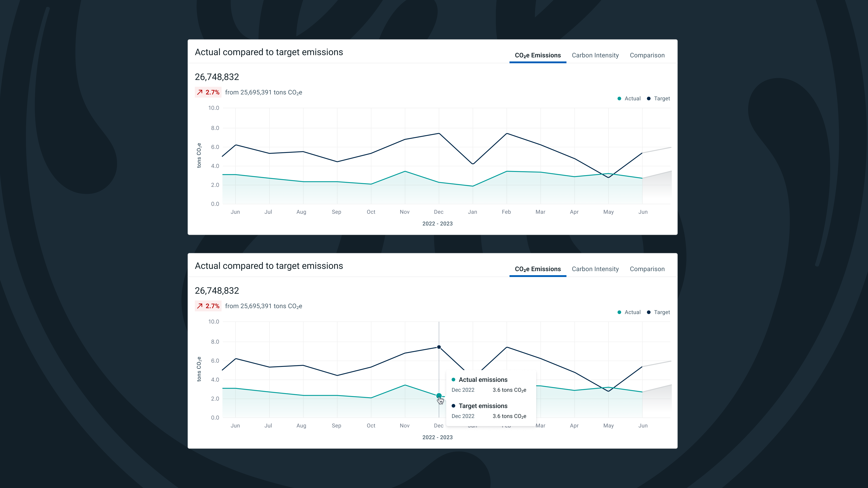Open Carbon Intensity tab in bottom card
The image size is (868, 488).
click(595, 269)
